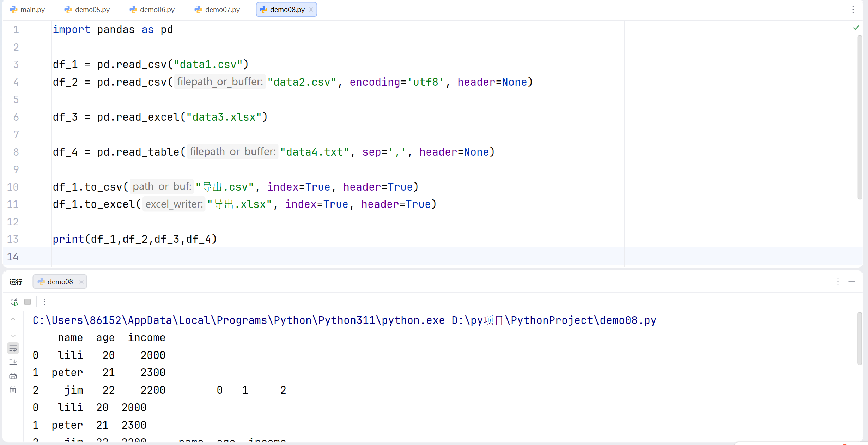
Task: Clear all console output
Action: point(13,390)
